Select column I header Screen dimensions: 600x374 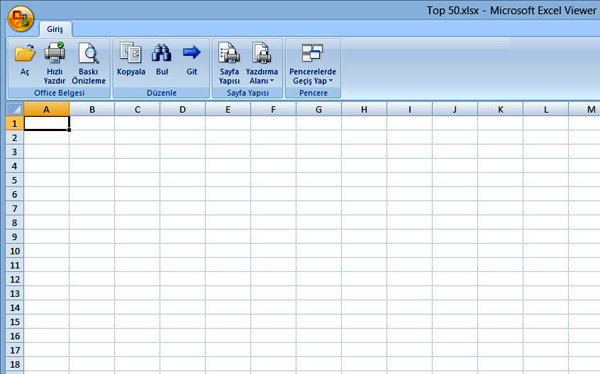coord(409,109)
